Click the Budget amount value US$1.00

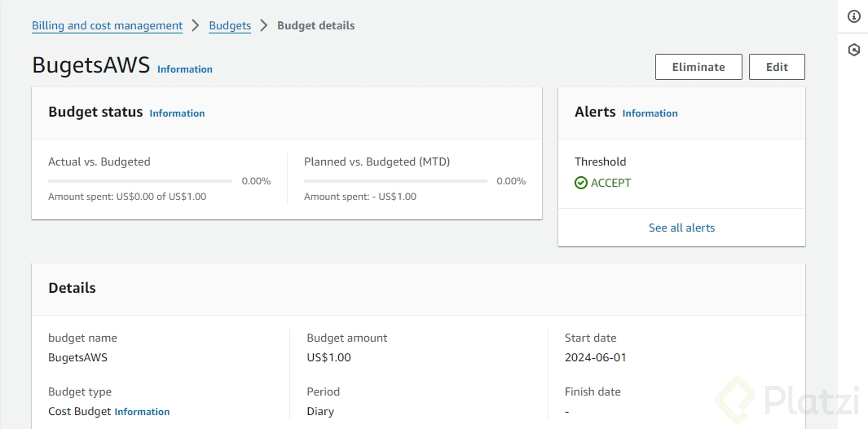[x=328, y=357]
